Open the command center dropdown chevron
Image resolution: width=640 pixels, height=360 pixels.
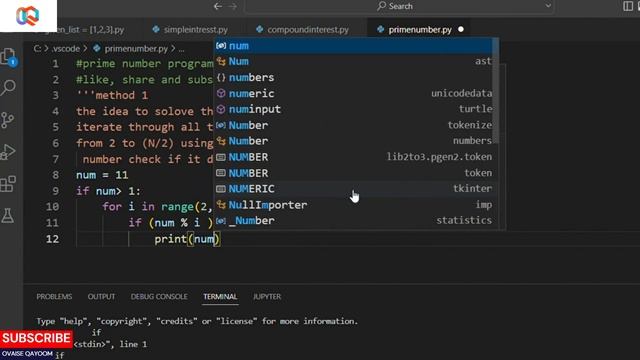click(x=548, y=6)
